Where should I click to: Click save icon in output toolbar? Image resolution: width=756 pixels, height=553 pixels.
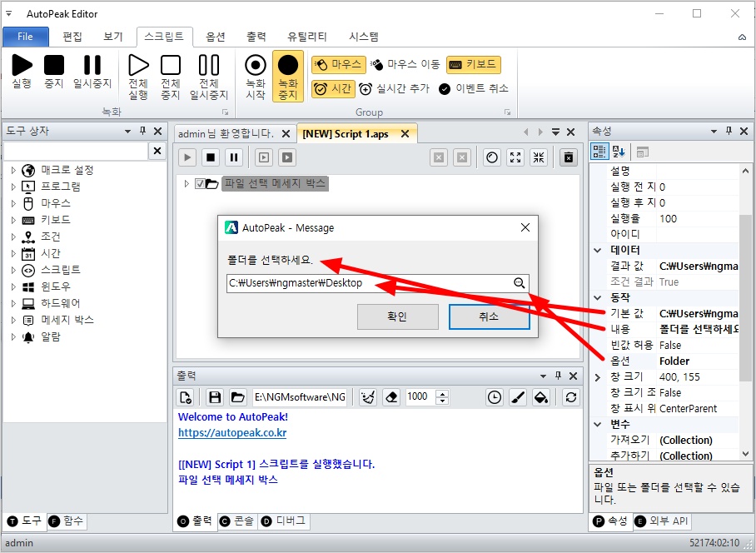click(215, 397)
